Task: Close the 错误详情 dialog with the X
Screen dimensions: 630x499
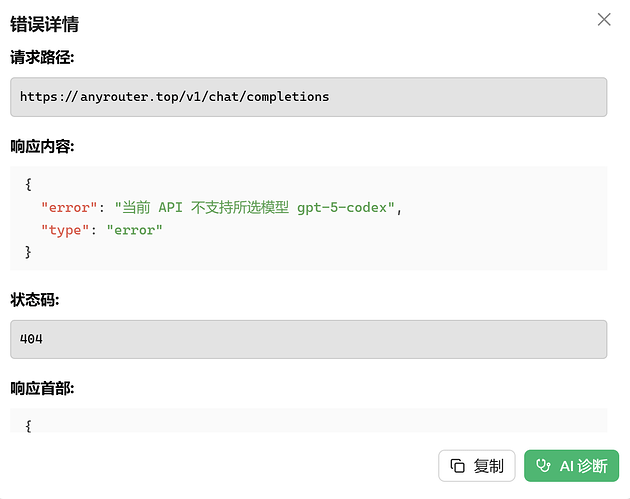Action: coord(604,19)
